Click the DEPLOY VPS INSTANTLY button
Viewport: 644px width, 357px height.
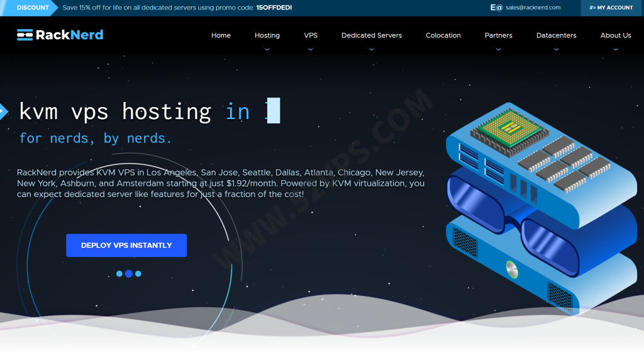click(126, 246)
